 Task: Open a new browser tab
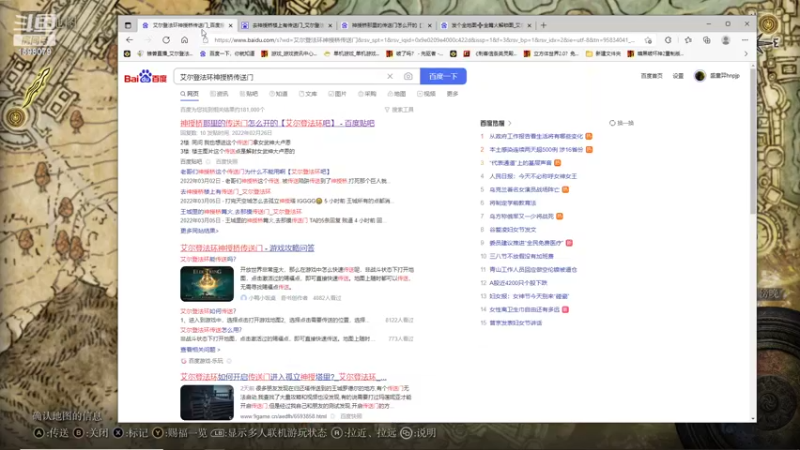[543, 25]
